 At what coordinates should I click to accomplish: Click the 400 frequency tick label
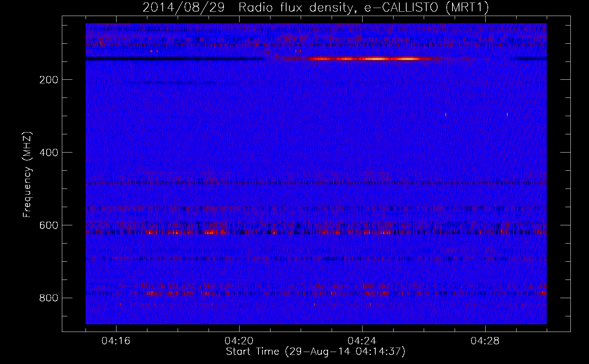(x=48, y=153)
